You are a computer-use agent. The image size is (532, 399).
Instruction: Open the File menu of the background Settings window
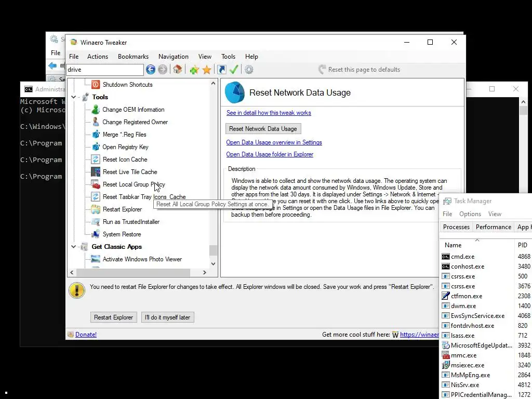pyautogui.click(x=56, y=53)
